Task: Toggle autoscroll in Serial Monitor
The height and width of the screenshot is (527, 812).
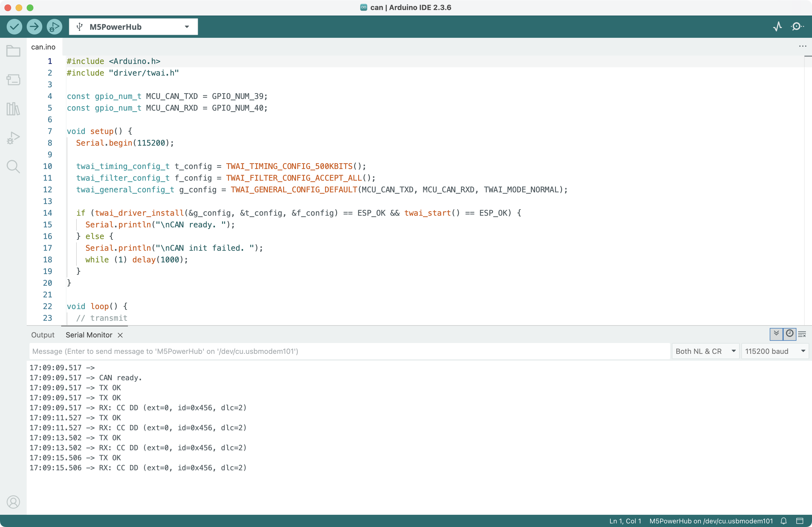Action: (x=776, y=334)
